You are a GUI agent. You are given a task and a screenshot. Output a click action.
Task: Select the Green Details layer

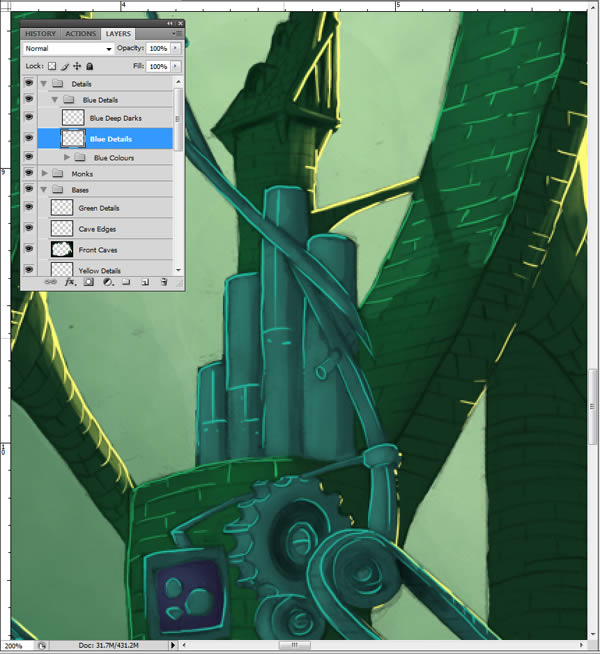pyautogui.click(x=105, y=208)
